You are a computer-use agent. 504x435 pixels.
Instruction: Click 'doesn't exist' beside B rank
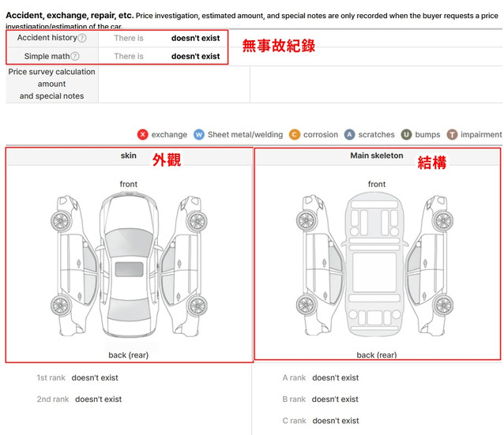click(335, 399)
